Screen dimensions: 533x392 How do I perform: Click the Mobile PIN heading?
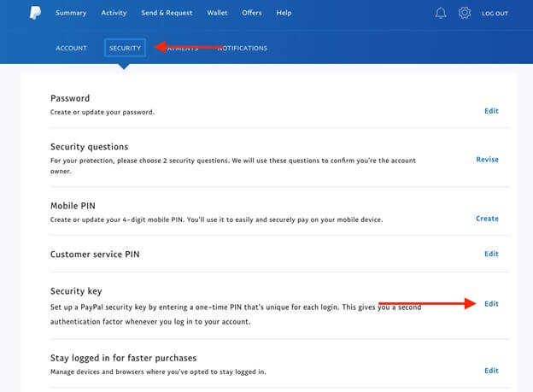tap(73, 206)
